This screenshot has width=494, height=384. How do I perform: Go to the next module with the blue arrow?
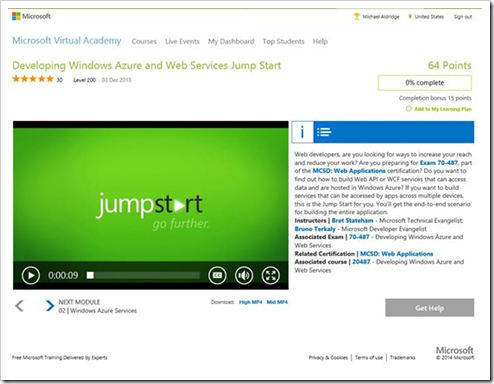[x=50, y=306]
